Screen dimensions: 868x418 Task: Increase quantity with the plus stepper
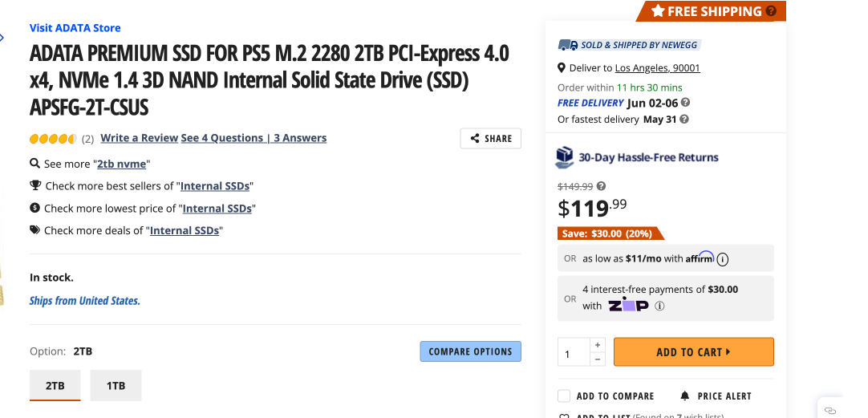click(597, 345)
